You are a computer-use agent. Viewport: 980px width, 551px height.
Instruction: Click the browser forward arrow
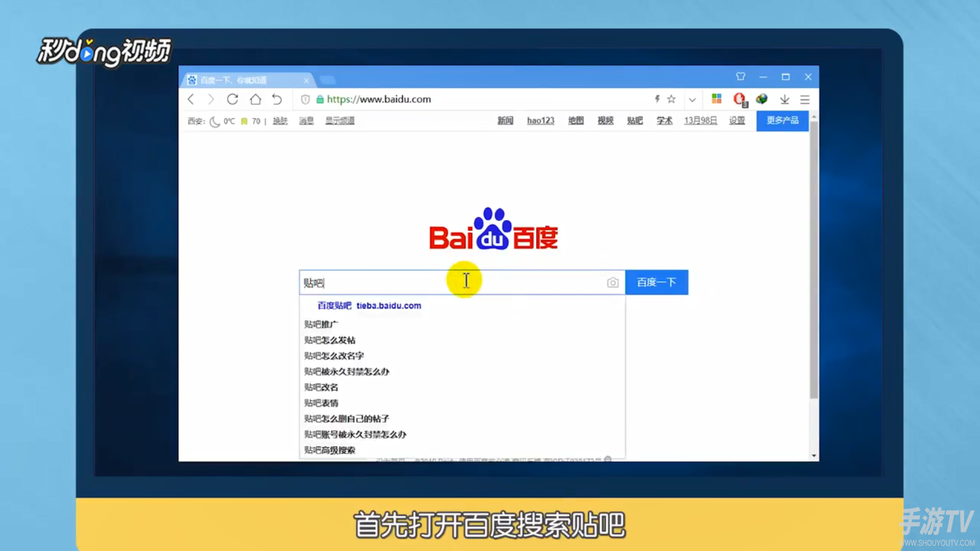[211, 99]
